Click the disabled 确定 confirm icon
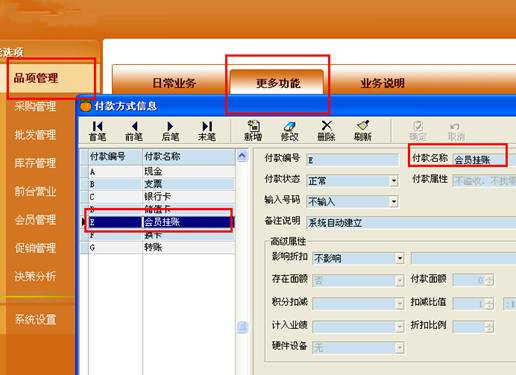Screen dimensions: 516x375 418,131
